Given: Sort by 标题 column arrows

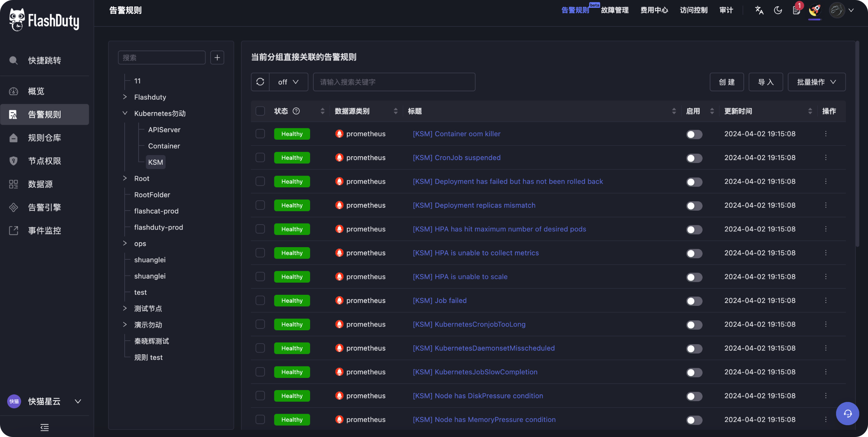Looking at the screenshot, I should click(x=674, y=111).
